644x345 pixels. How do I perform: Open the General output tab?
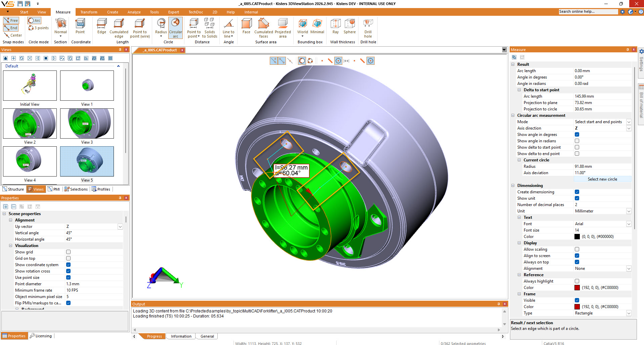[x=207, y=336]
